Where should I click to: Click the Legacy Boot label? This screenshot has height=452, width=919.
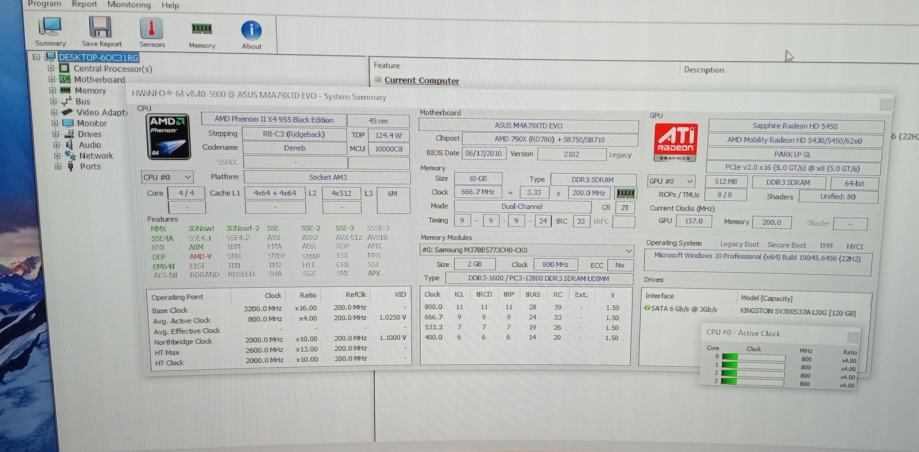point(740,244)
